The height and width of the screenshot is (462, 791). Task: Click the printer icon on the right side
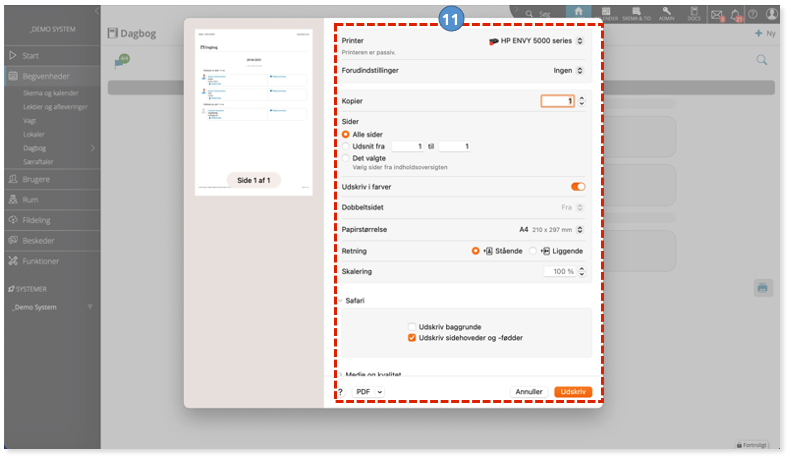click(763, 288)
